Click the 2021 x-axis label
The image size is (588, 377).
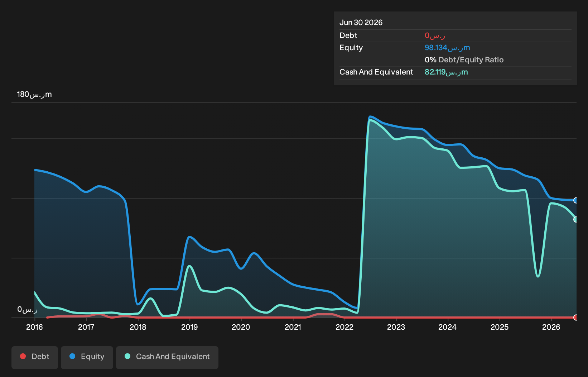pos(293,327)
